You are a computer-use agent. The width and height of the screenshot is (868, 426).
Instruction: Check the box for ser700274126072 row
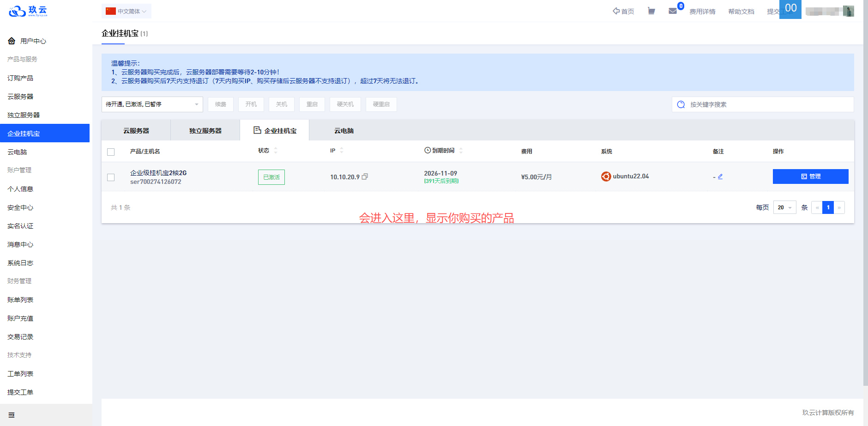111,177
